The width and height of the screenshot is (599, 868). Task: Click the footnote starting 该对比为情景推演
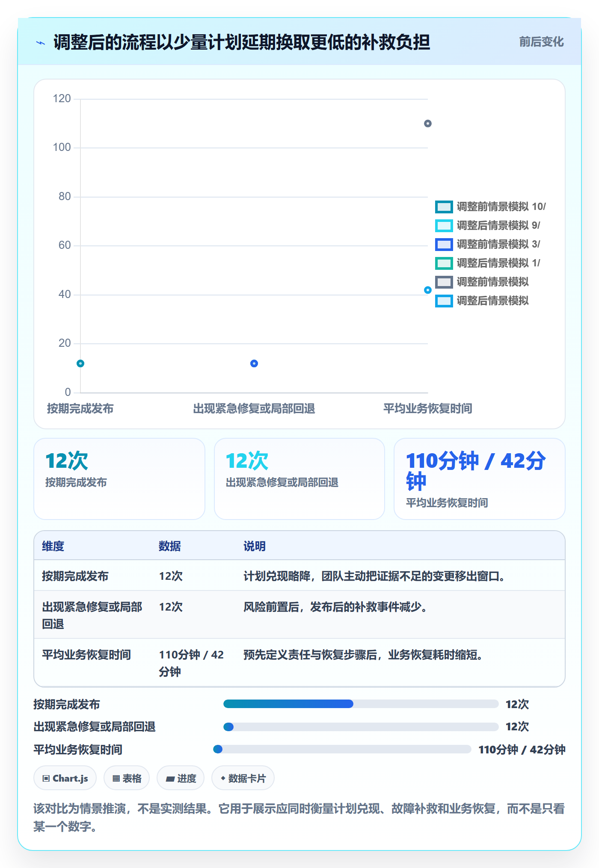tap(299, 818)
